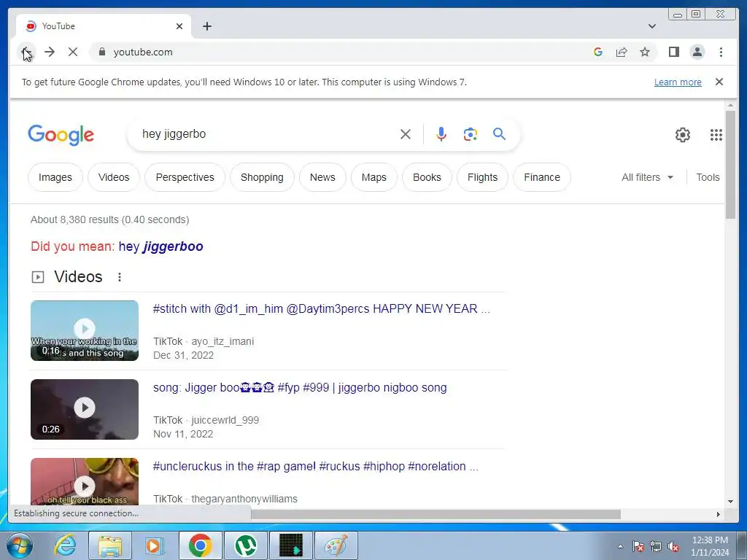This screenshot has width=747, height=560.
Task: Play the 0:26 TikTok video thumbnail
Action: (x=85, y=409)
